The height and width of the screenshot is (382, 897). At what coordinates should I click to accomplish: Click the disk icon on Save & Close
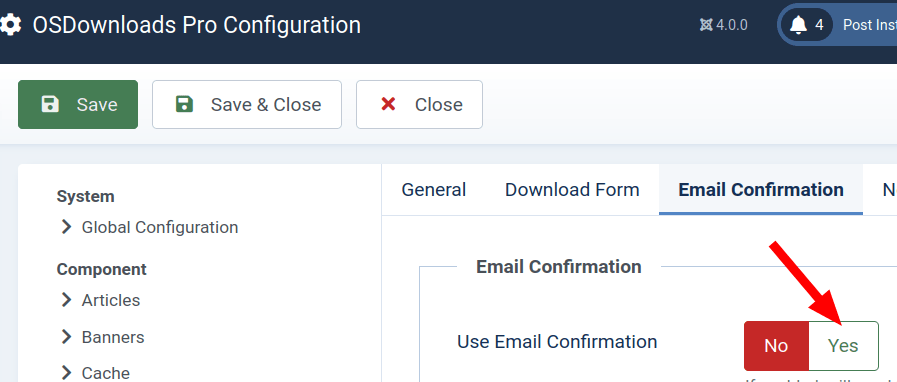184,104
